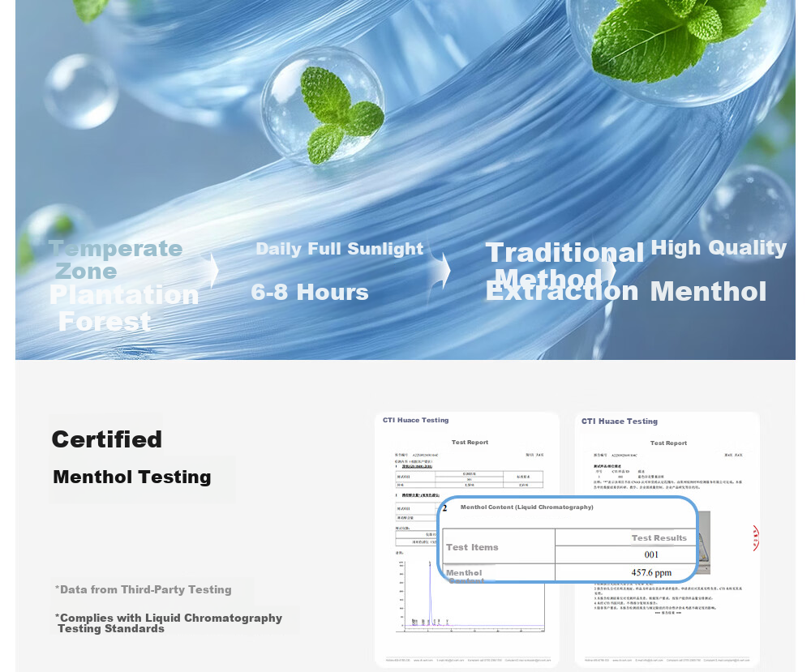811x672 pixels.
Task: Click the empty bubble at upper left
Action: (80, 92)
